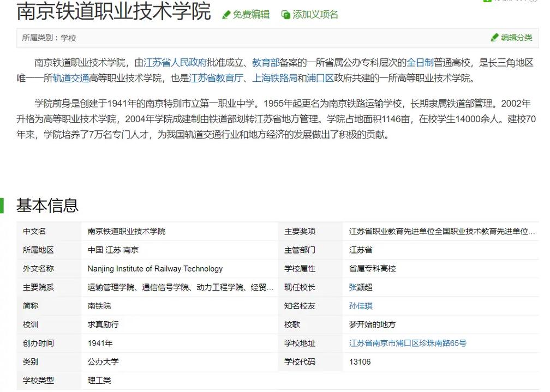Open the 江苏省人民政府 link
Screen dimensions: 550x392
pyautogui.click(x=175, y=63)
